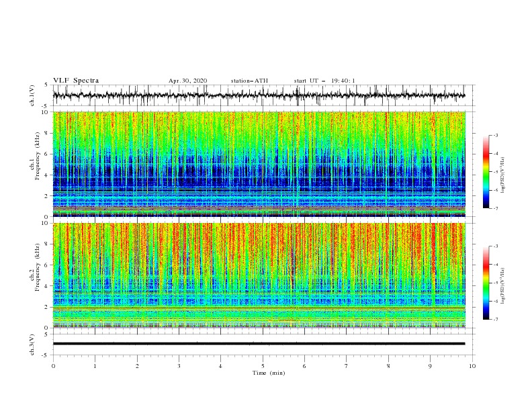The image size is (532, 411).
Task: Click time axis tick label '7'
Action: point(347,366)
